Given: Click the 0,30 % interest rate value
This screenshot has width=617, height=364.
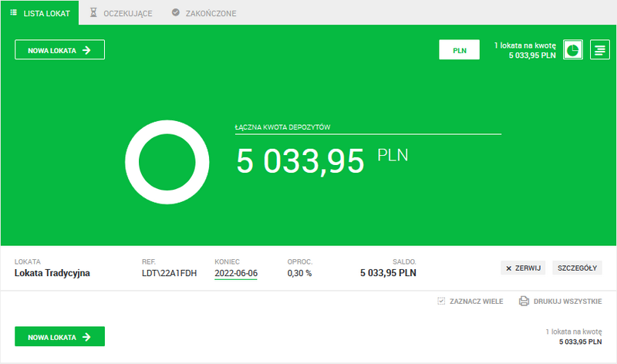Looking at the screenshot, I should point(300,273).
